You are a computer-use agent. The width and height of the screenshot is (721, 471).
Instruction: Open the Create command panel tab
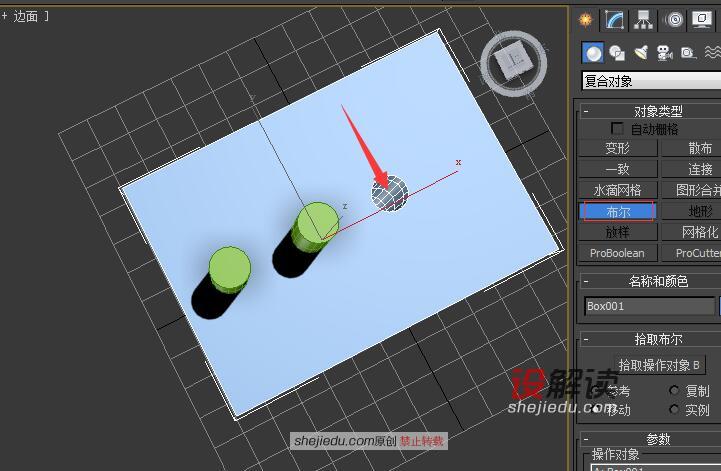585,20
